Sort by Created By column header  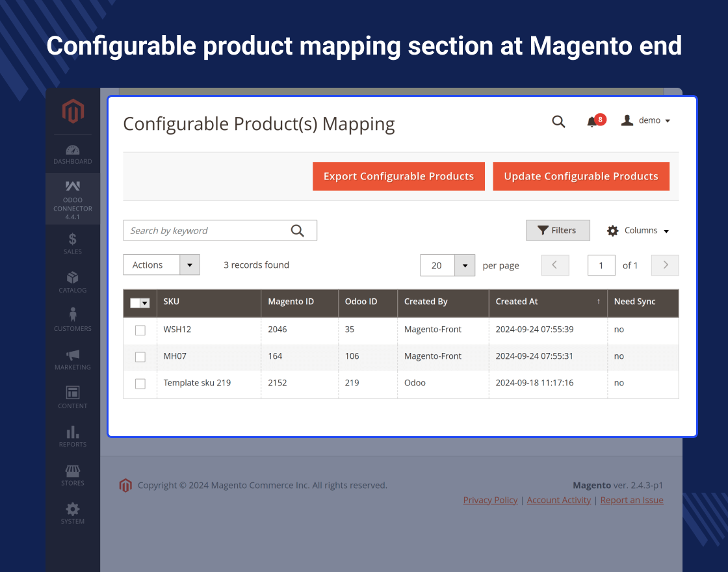(x=443, y=303)
